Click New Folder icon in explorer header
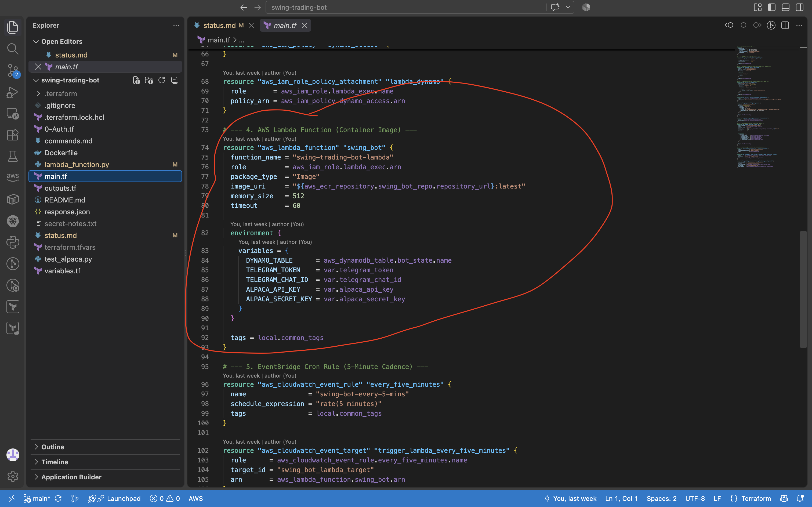The image size is (812, 507). tap(149, 80)
